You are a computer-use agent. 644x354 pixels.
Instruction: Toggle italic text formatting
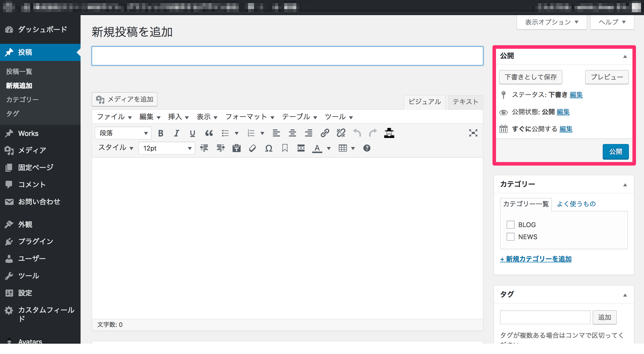(x=176, y=133)
